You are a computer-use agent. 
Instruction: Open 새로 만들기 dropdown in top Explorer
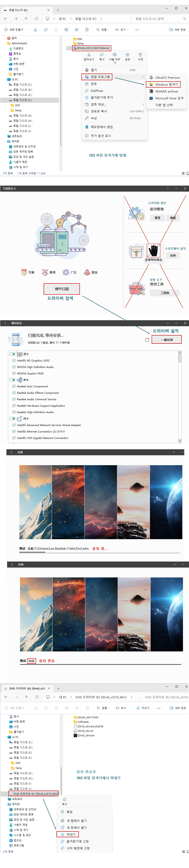click(15, 30)
